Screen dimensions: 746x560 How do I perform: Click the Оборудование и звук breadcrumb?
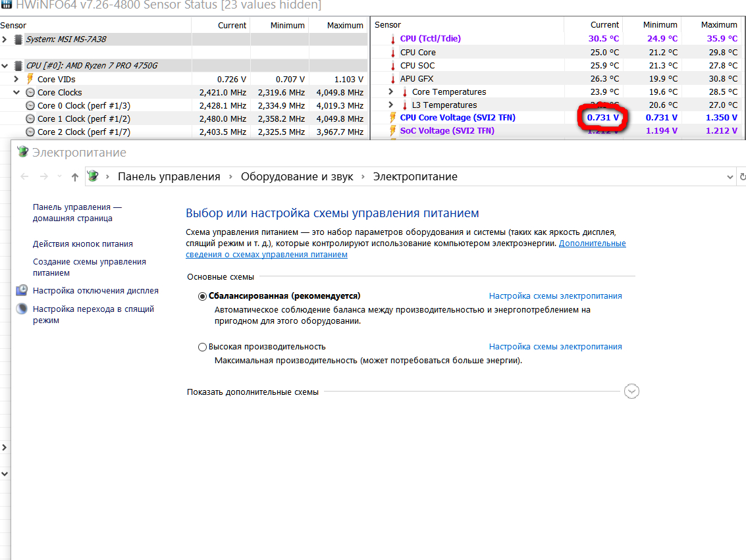pyautogui.click(x=297, y=177)
